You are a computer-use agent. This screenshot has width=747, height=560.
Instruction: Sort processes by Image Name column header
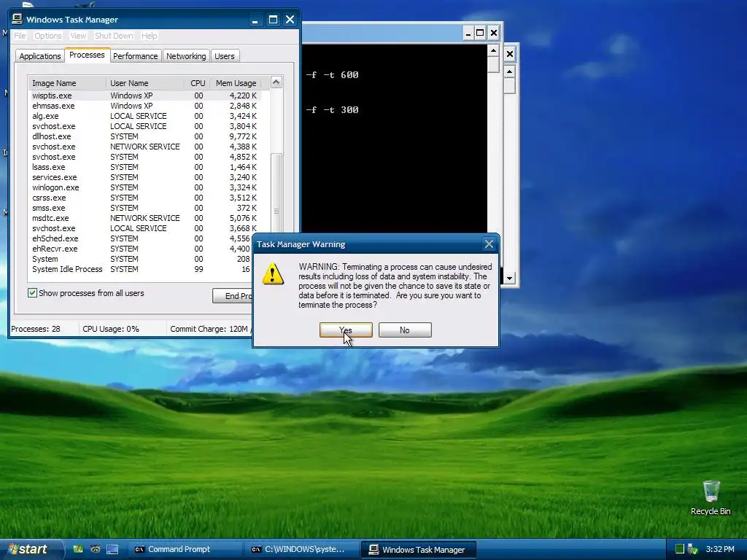[67, 83]
